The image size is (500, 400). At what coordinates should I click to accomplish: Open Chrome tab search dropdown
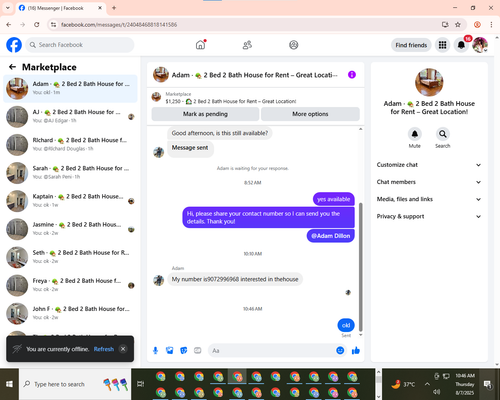(8, 8)
